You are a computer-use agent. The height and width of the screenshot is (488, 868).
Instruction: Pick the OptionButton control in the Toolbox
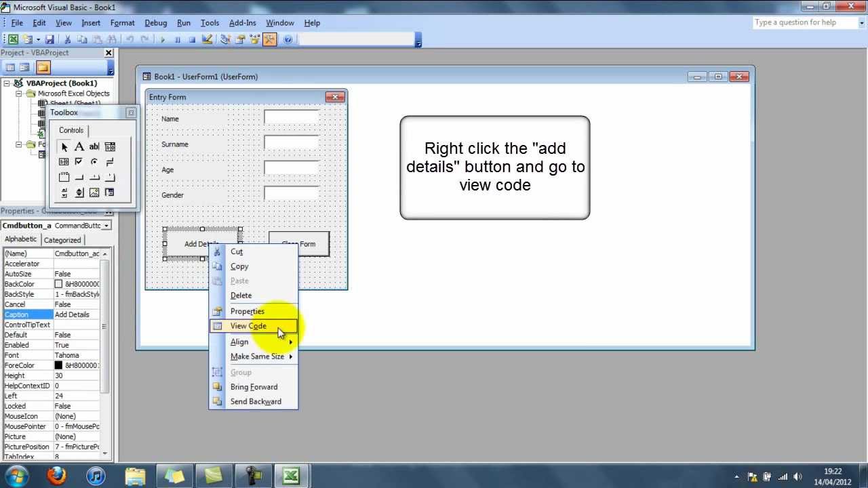(x=94, y=161)
